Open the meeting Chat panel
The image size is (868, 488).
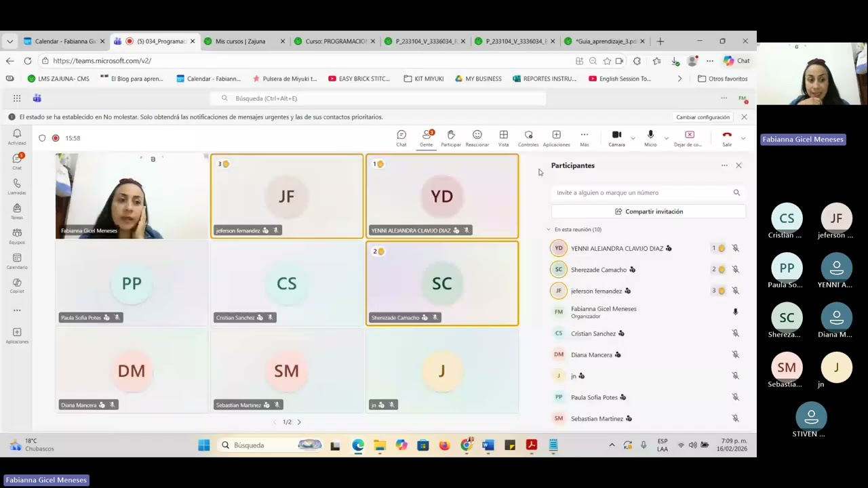[401, 138]
